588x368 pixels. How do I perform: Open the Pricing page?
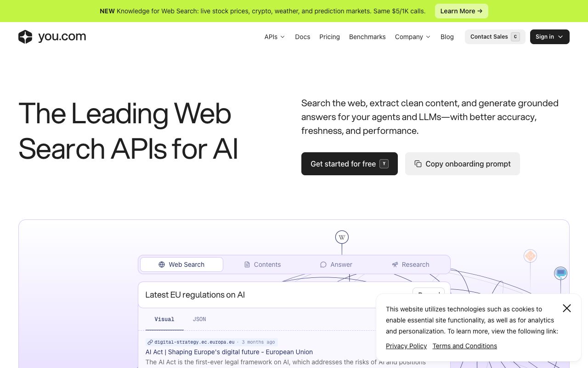click(329, 37)
